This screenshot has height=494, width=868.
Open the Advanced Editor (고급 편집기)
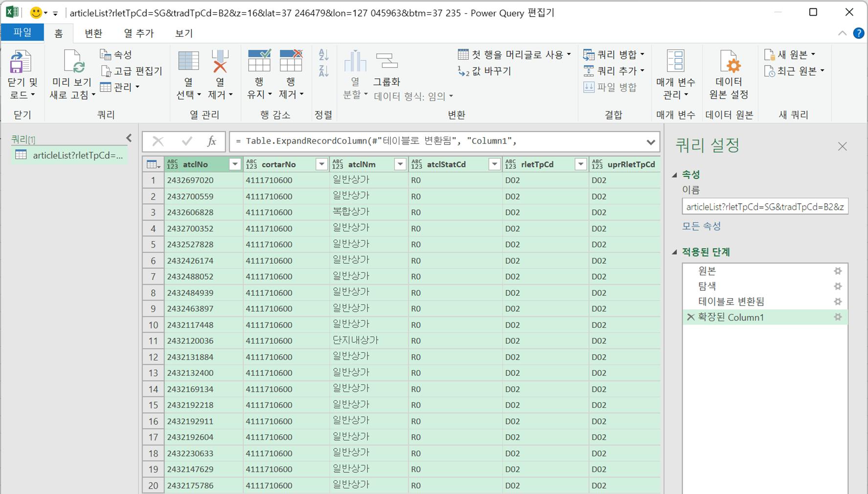[132, 71]
